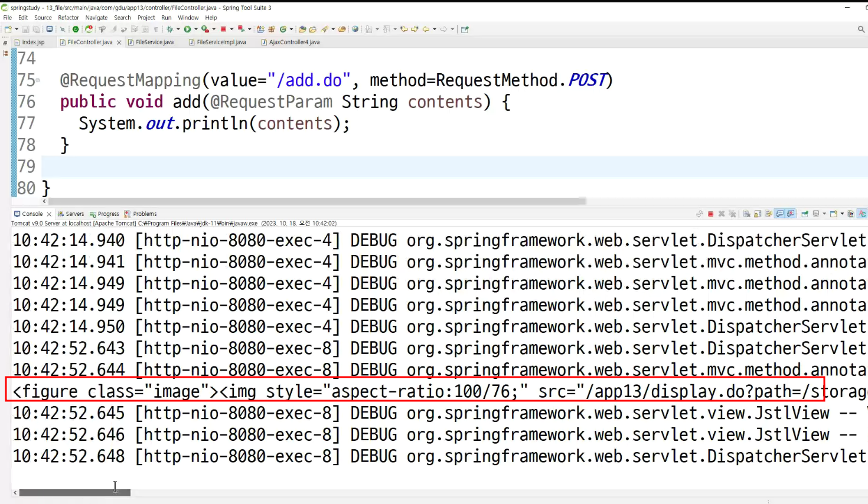Click the open perspective icon at toolbar end
The height and width of the screenshot is (504, 868).
465,29
